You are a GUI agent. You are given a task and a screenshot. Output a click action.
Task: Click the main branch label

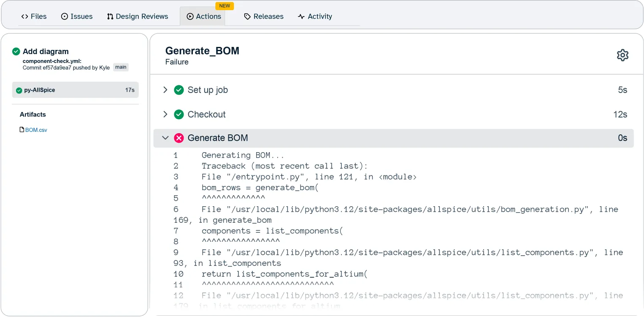pos(121,67)
